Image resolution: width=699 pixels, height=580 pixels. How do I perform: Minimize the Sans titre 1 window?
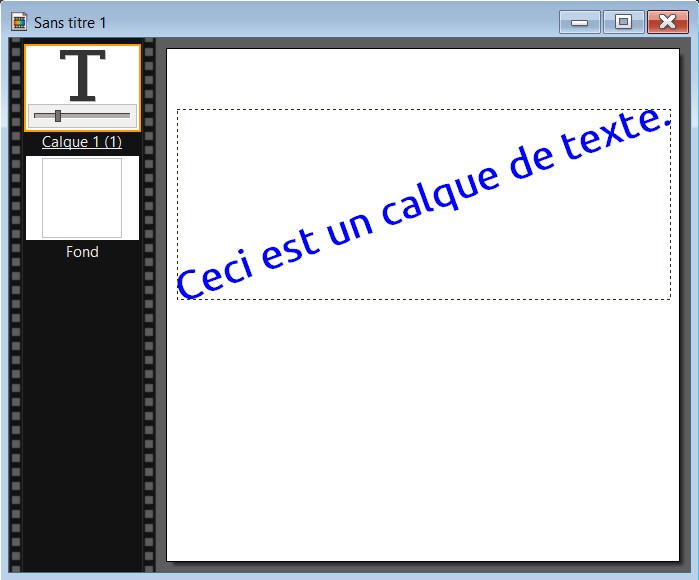(579, 22)
